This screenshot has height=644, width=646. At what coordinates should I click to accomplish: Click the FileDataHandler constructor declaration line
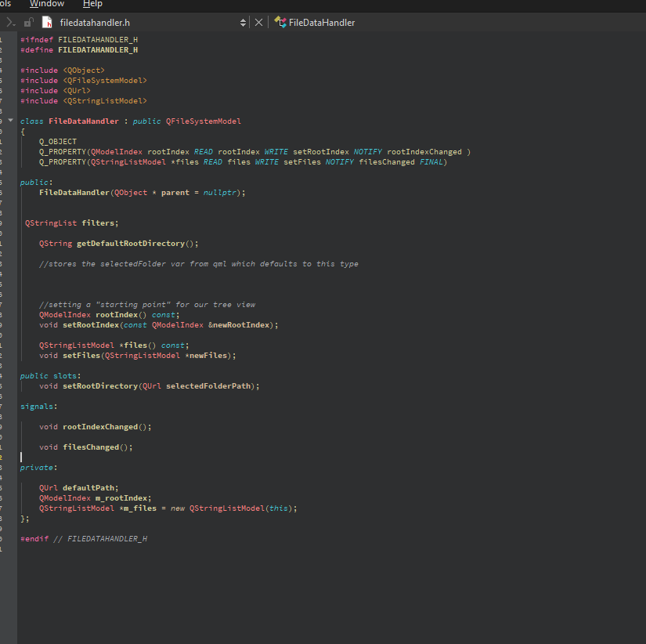coord(143,193)
